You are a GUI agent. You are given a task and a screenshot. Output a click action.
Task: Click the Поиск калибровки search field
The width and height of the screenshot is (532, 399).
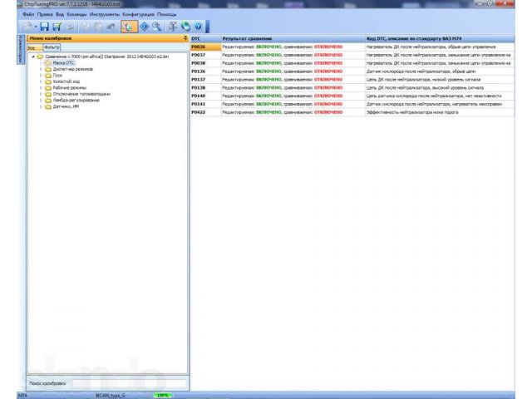127,382
